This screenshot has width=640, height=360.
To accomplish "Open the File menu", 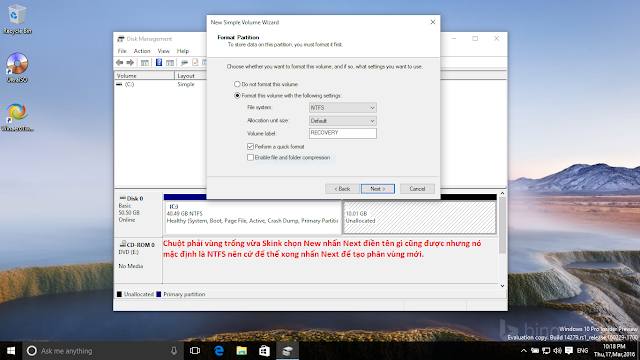I will click(122, 51).
